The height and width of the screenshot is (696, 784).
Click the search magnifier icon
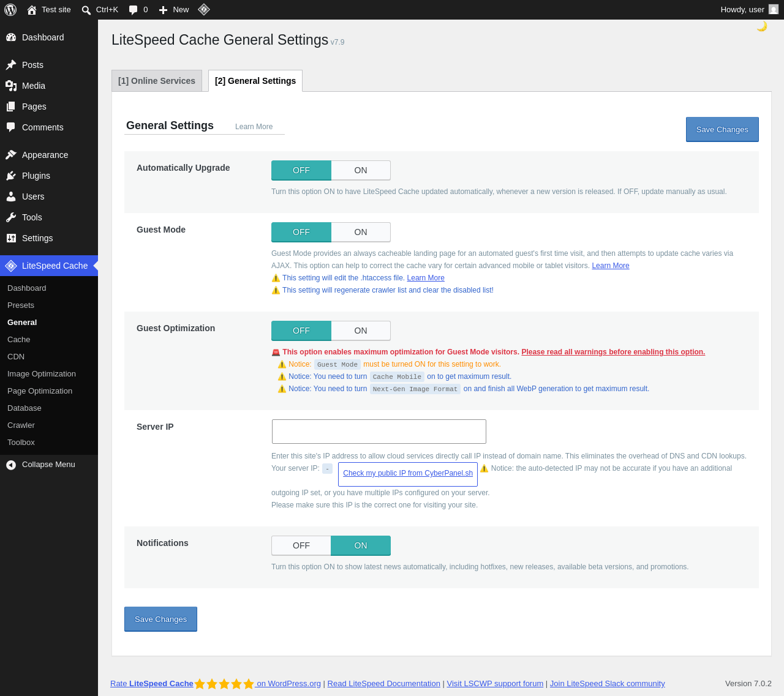(86, 10)
